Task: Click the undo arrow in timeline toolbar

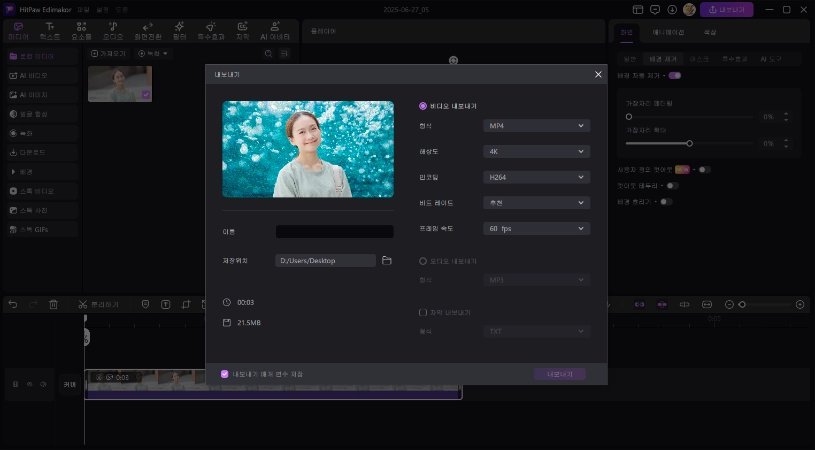Action: point(13,305)
